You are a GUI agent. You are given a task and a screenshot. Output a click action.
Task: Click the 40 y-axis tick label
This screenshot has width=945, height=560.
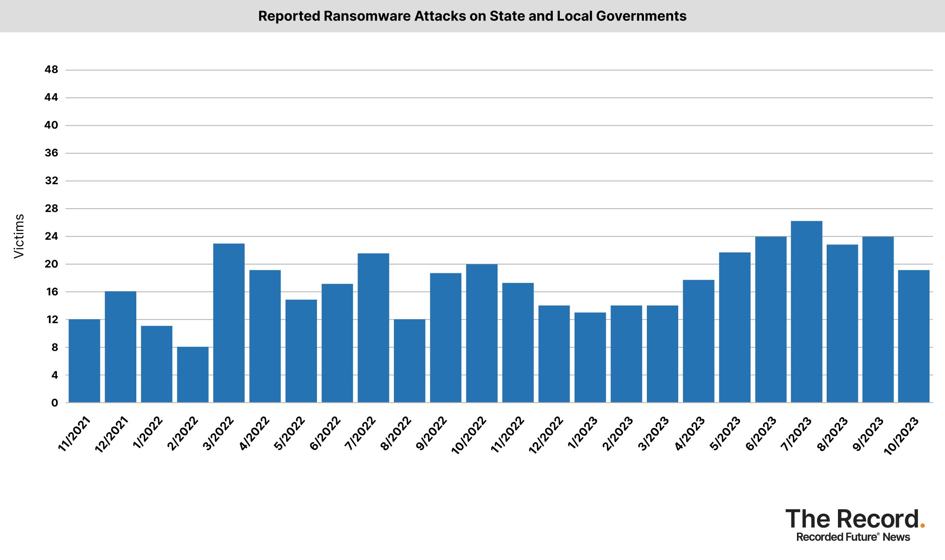pyautogui.click(x=51, y=125)
